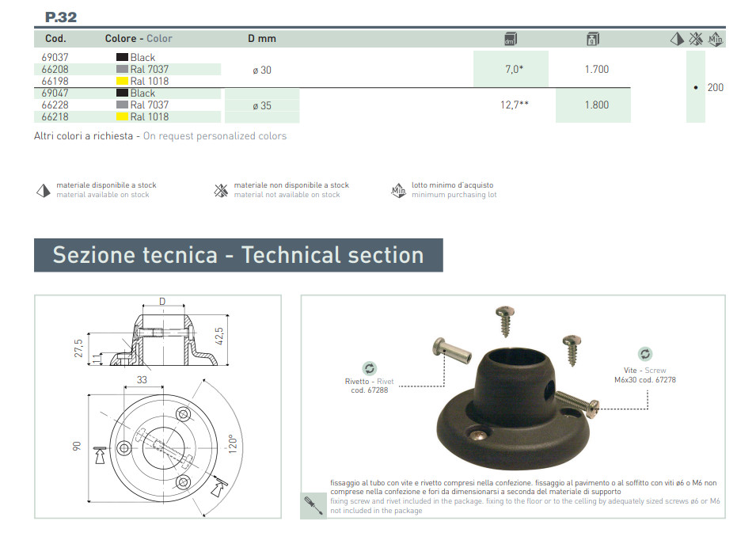Click the 90 diameter dimension in drawing
This screenshot has width=756, height=544.
click(x=77, y=446)
